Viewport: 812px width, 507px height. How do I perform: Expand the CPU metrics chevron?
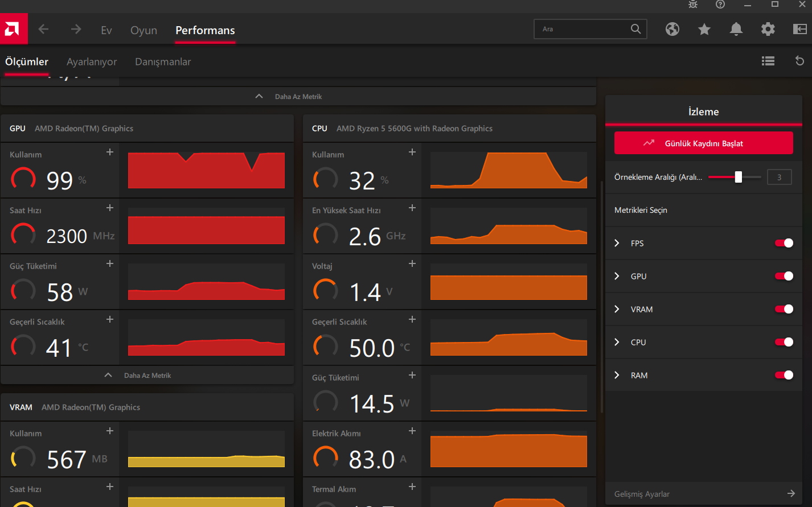click(617, 343)
